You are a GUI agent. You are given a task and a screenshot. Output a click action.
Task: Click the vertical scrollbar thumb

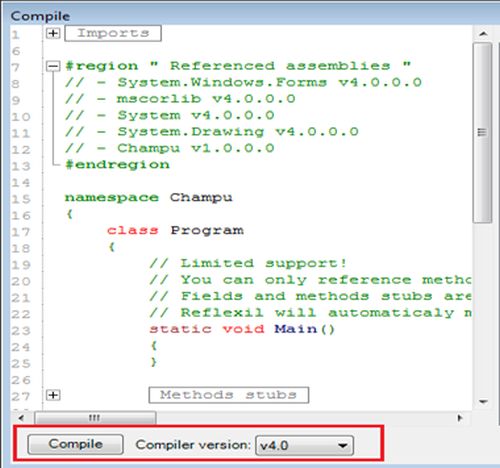(482, 133)
